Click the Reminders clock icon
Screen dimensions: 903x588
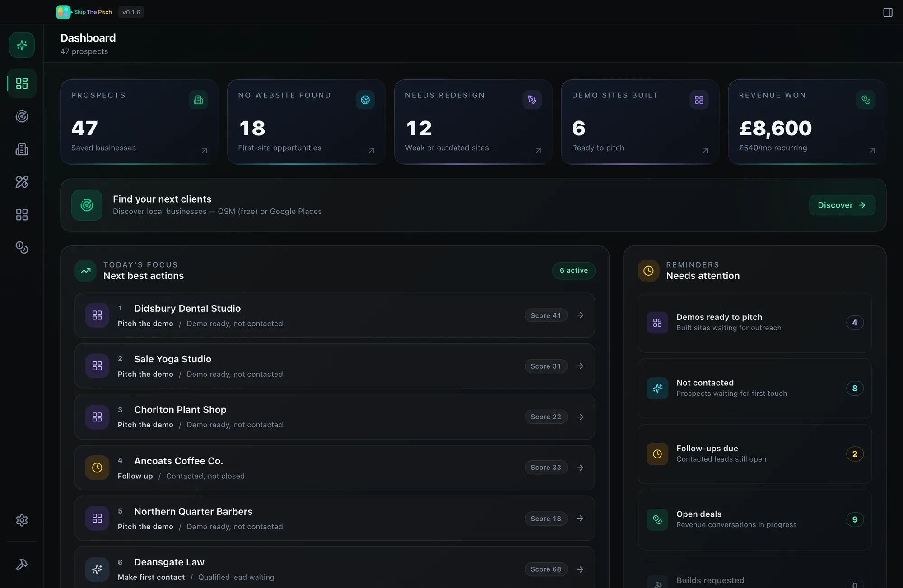click(x=648, y=271)
